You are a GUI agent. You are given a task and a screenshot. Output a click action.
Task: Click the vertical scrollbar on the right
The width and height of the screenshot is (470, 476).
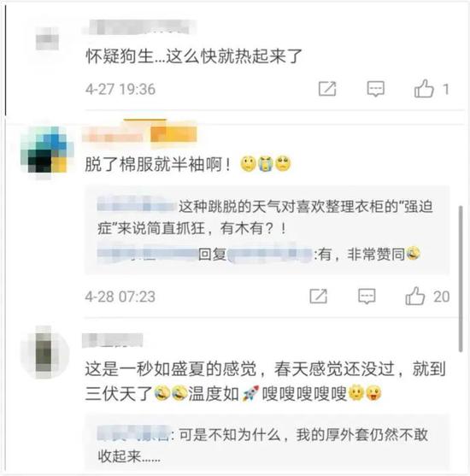pos(461,279)
